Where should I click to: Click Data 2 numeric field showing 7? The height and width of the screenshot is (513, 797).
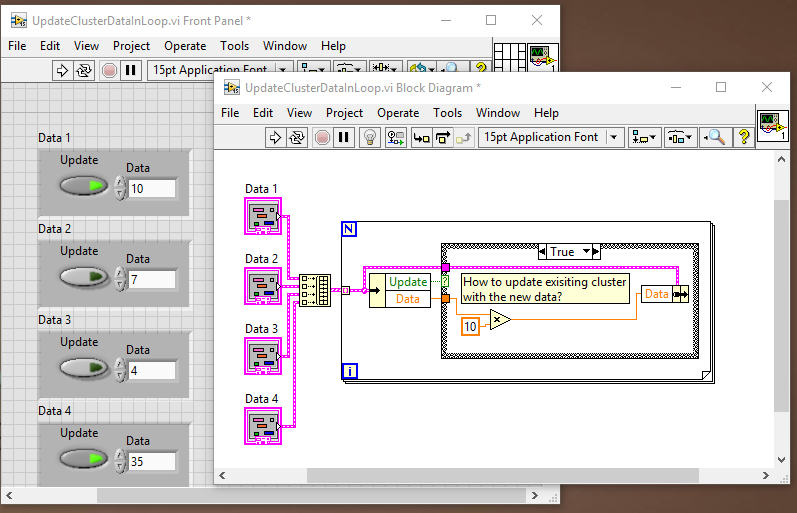click(152, 280)
